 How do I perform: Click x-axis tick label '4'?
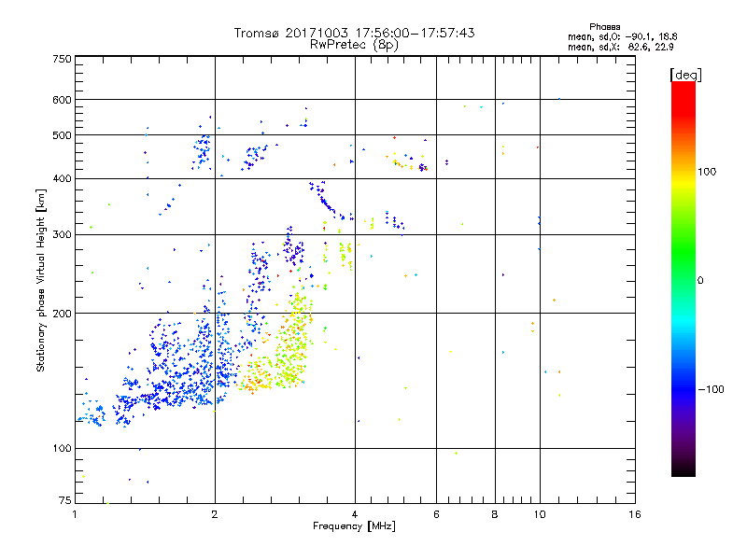(x=355, y=514)
